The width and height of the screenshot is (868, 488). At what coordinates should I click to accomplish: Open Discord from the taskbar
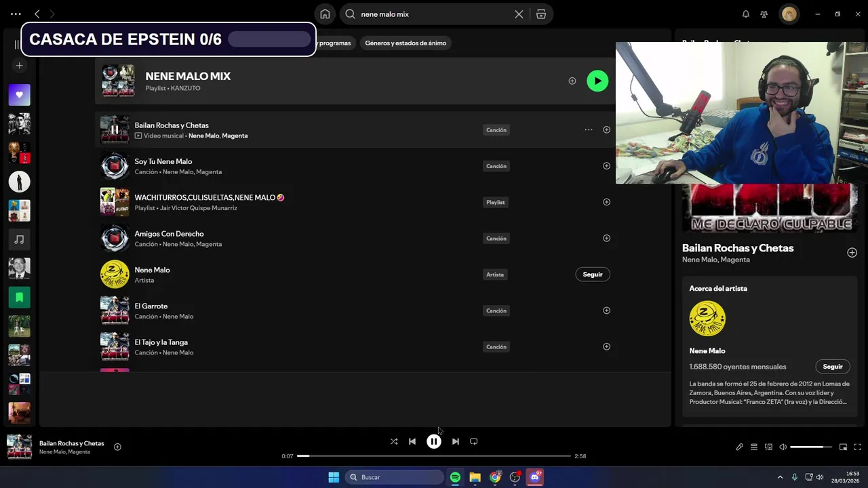[535, 477]
